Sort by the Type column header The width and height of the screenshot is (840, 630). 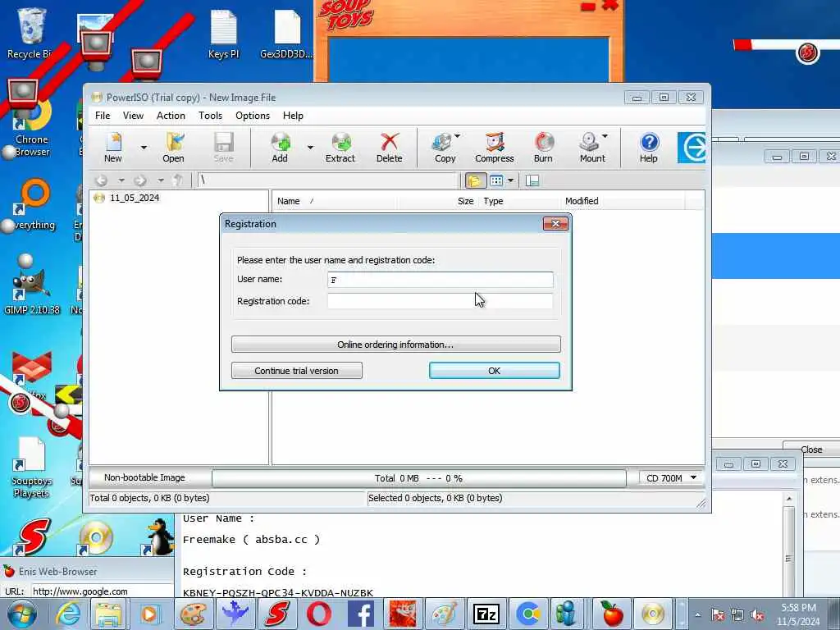click(x=493, y=201)
